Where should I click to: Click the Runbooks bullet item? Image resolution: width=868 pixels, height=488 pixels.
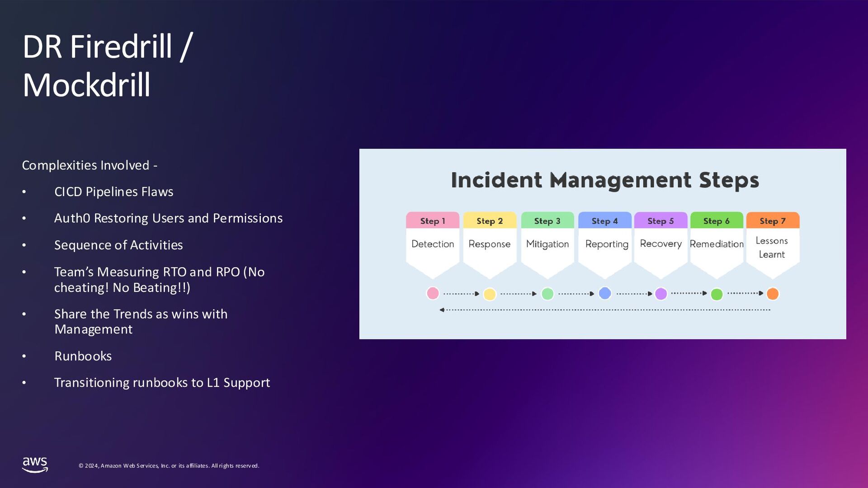point(83,356)
